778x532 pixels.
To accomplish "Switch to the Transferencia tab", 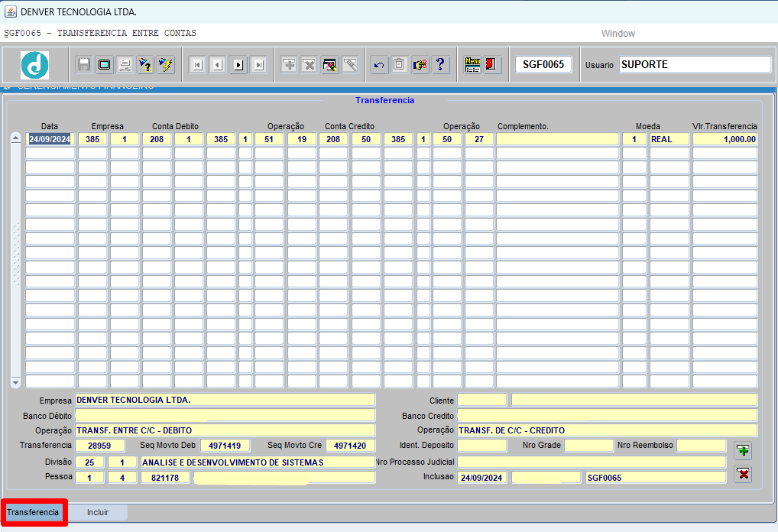I will click(x=33, y=512).
